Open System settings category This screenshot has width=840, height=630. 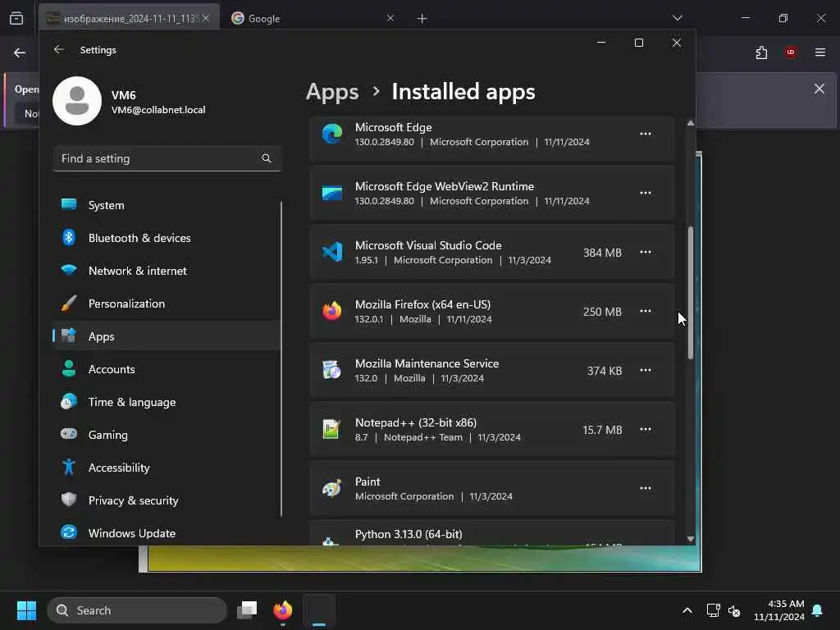(x=167, y=205)
